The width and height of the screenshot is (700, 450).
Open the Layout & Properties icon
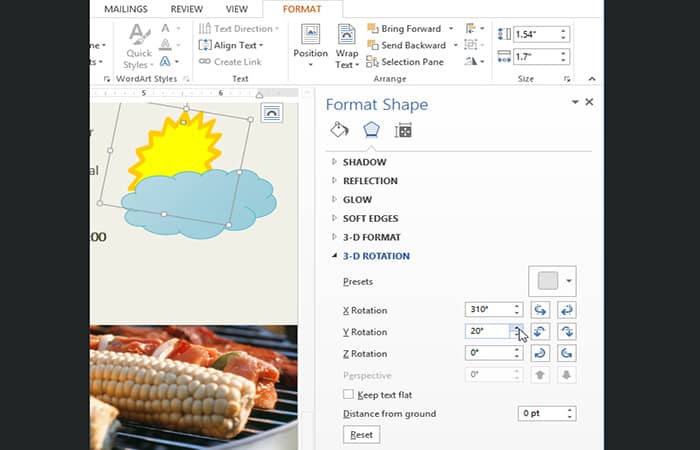(403, 130)
